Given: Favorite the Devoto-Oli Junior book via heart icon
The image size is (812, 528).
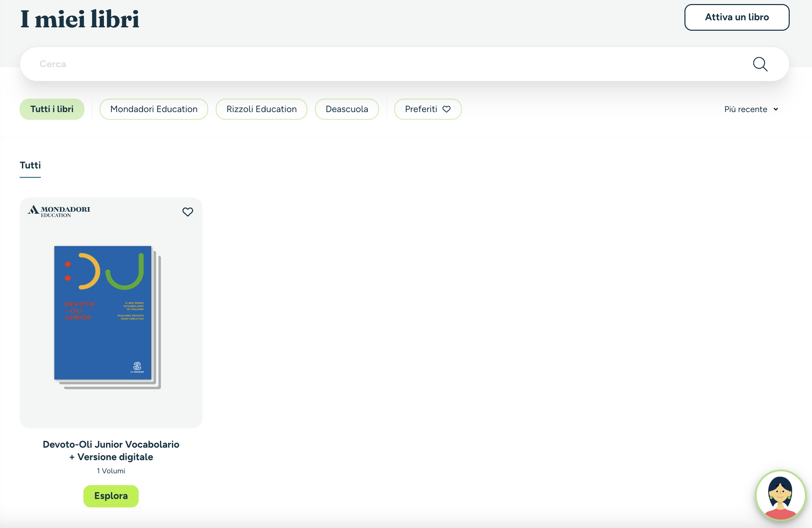Looking at the screenshot, I should (188, 212).
